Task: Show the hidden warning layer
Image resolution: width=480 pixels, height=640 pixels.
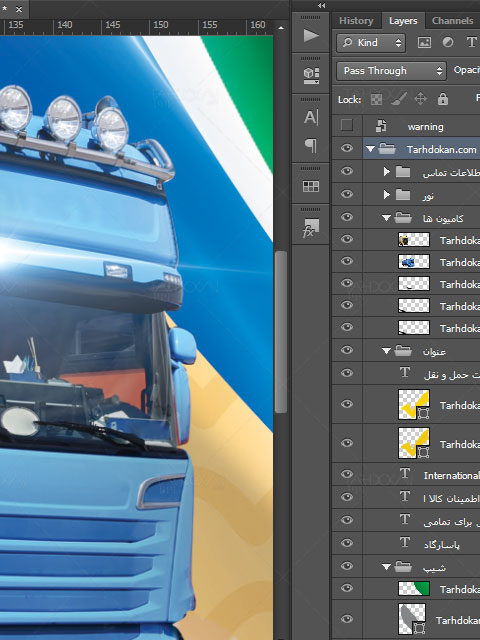Action: click(347, 125)
